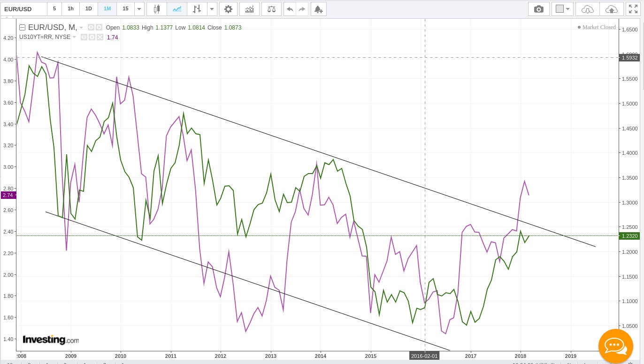Screen dimensions: 644x364
Task: Load chart layout from cloud
Action: point(588,9)
